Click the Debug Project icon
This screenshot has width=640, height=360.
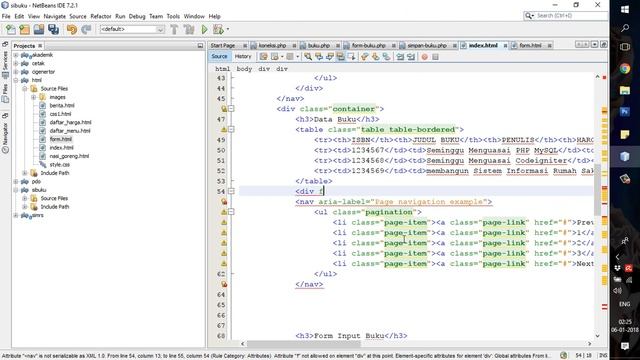click(218, 29)
